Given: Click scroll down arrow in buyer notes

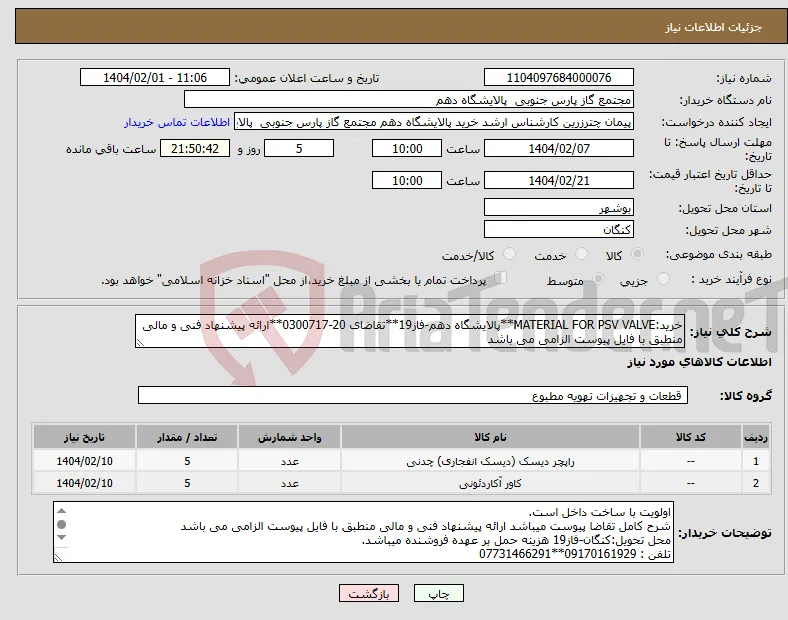Looking at the screenshot, I should tap(61, 538).
